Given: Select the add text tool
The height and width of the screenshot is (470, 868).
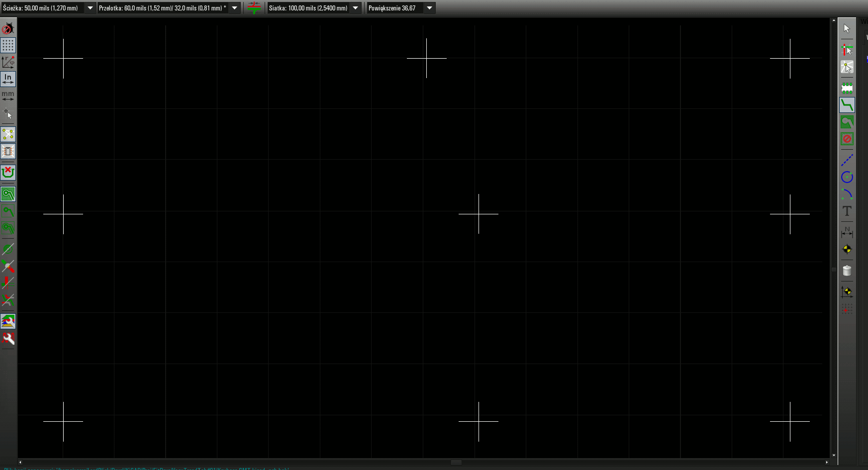Looking at the screenshot, I should click(x=847, y=211).
